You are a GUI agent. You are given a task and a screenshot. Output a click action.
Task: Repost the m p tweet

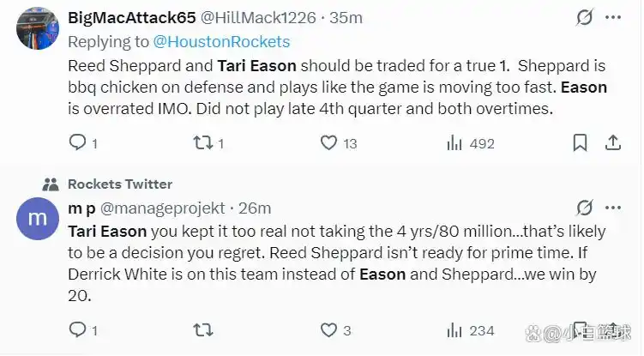pos(202,329)
